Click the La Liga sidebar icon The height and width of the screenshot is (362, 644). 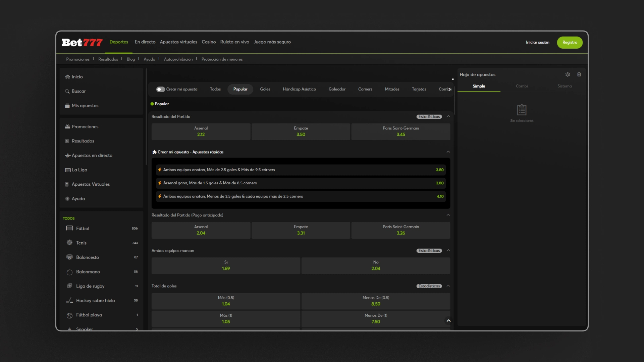pyautogui.click(x=67, y=170)
